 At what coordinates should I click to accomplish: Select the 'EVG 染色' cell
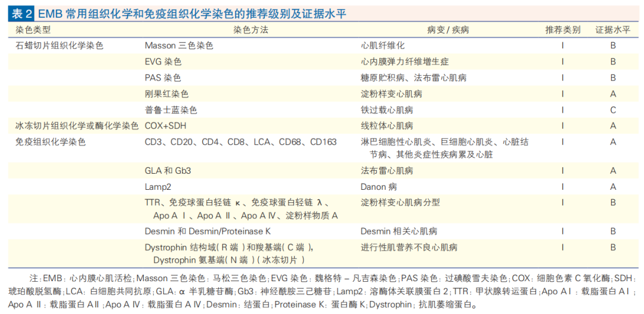[163, 61]
